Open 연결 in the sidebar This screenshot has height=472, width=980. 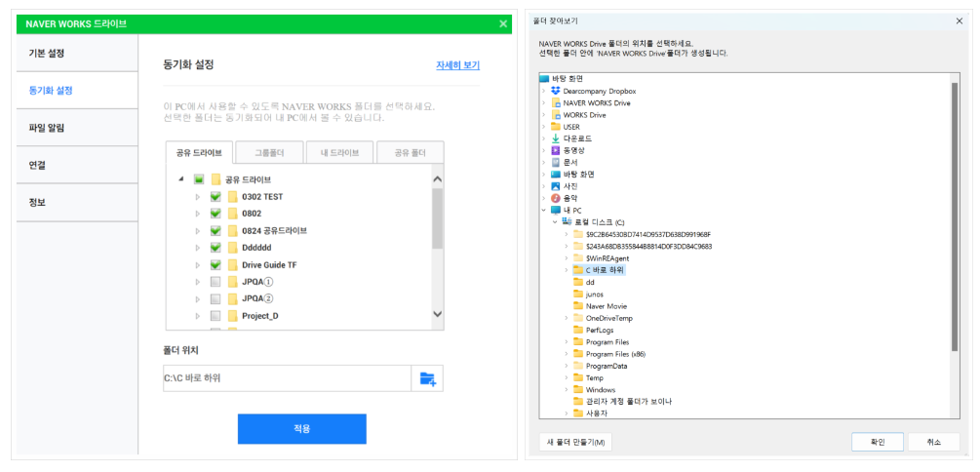(77, 166)
